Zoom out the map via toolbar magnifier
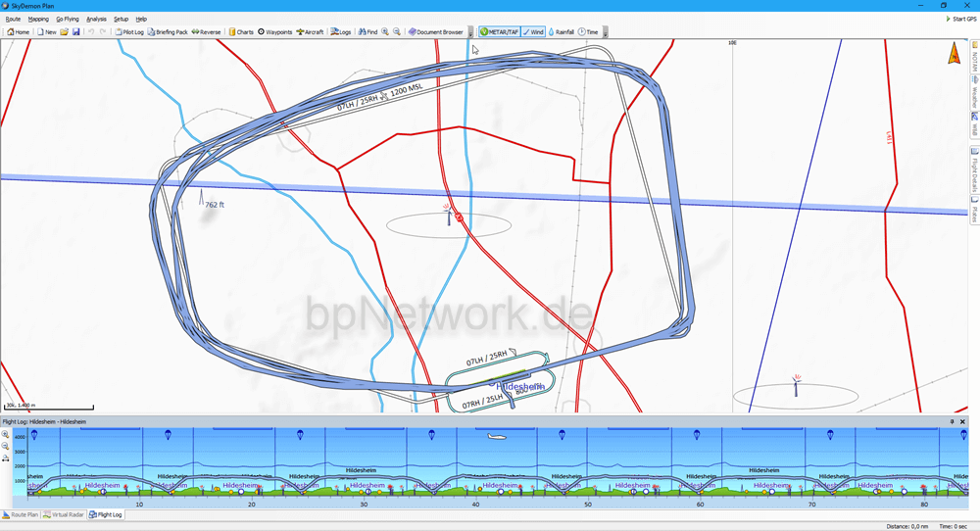The width and height of the screenshot is (980, 531). 396,32
